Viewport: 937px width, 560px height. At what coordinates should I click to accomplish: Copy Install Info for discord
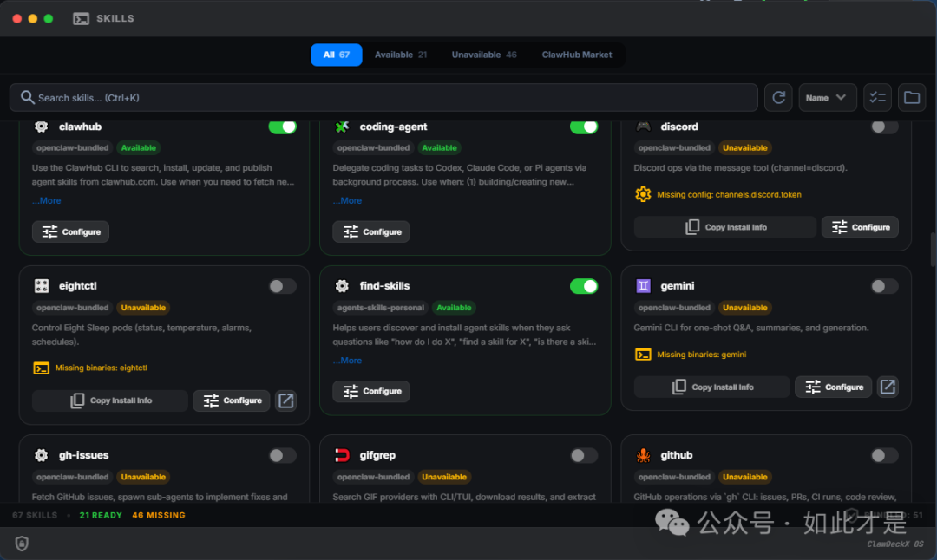pos(724,227)
